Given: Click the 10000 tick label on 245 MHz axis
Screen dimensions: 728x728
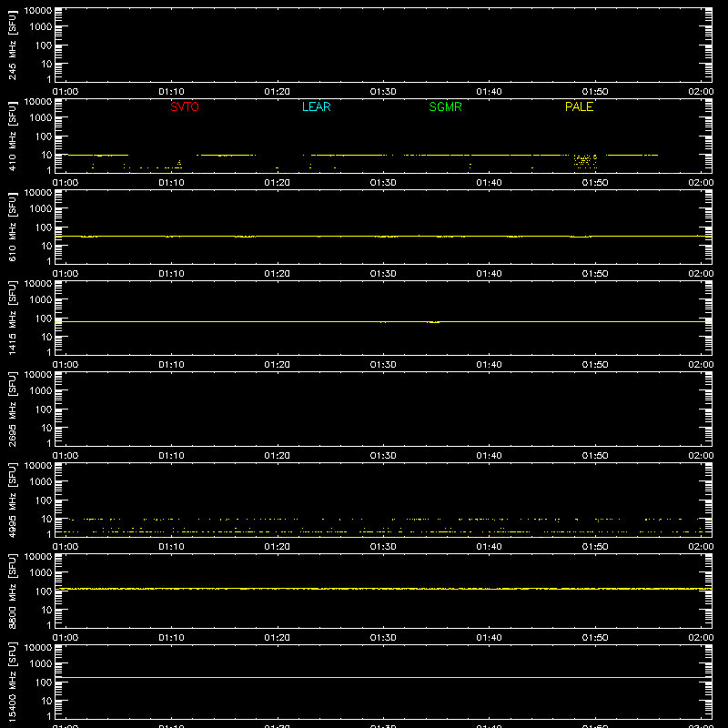Looking at the screenshot, I should click(38, 11).
